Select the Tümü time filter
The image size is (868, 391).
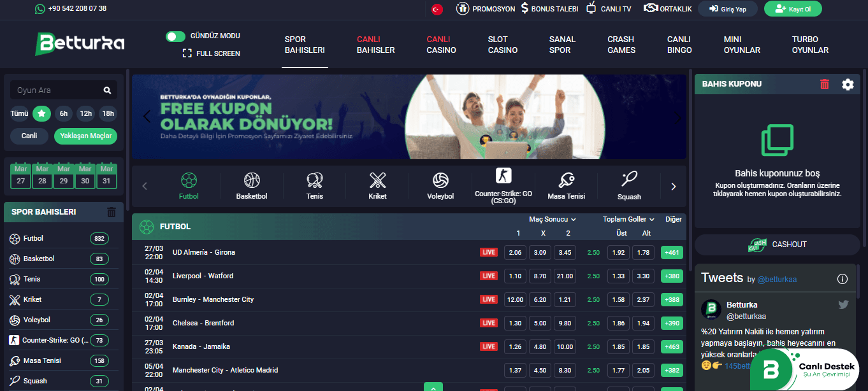20,114
